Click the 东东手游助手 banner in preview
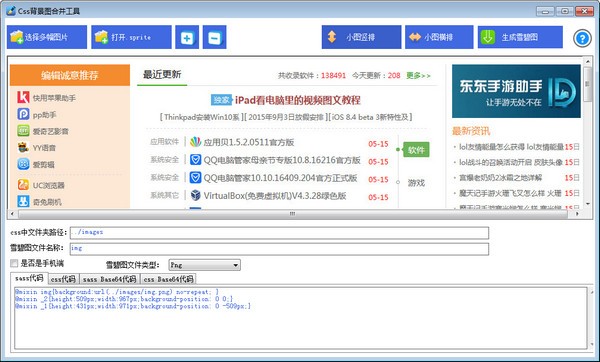Screen dimensions: 600x362 pyautogui.click(x=516, y=91)
